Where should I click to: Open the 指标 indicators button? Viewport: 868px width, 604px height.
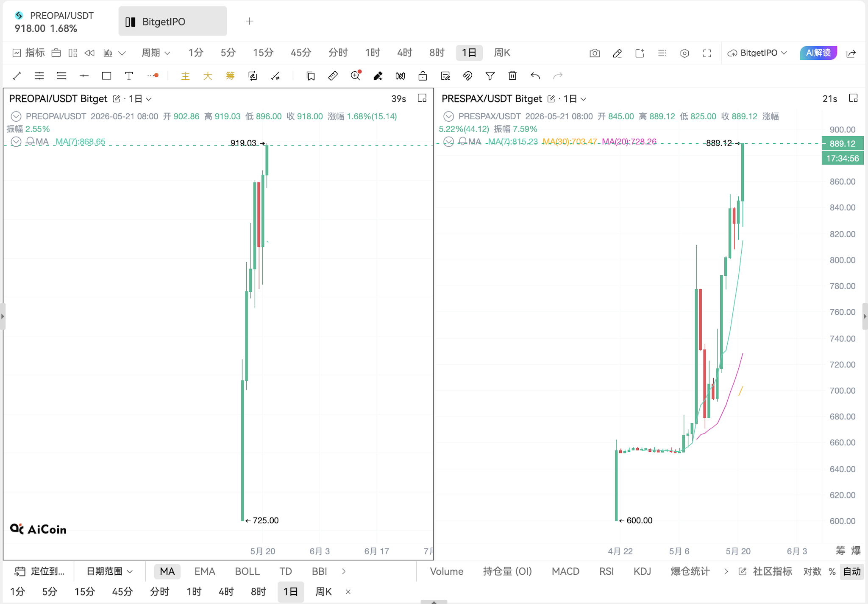(x=29, y=53)
